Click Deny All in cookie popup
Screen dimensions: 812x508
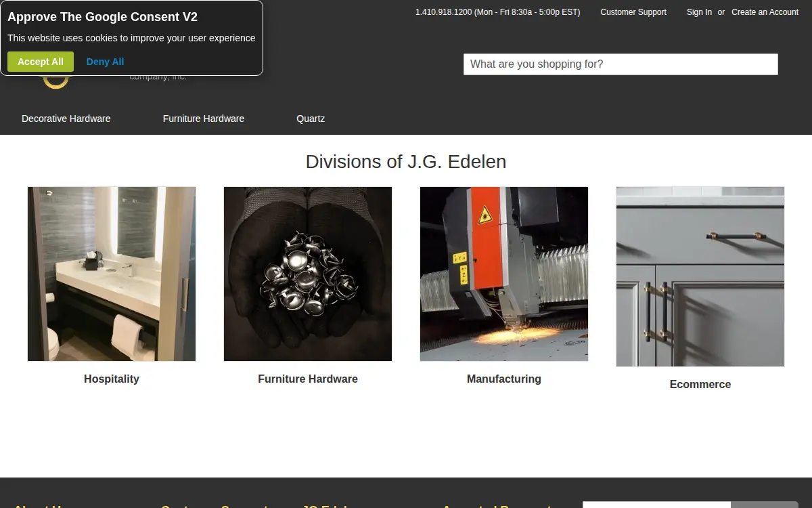point(105,62)
